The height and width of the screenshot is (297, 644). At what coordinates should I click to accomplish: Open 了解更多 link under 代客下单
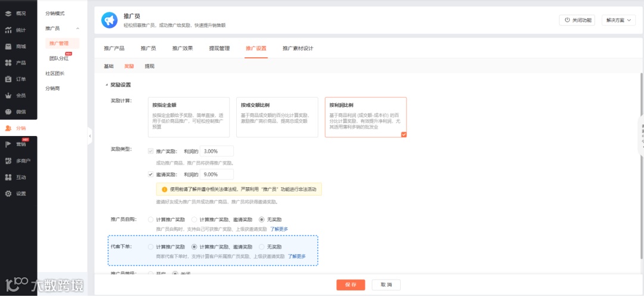pyautogui.click(x=296, y=256)
